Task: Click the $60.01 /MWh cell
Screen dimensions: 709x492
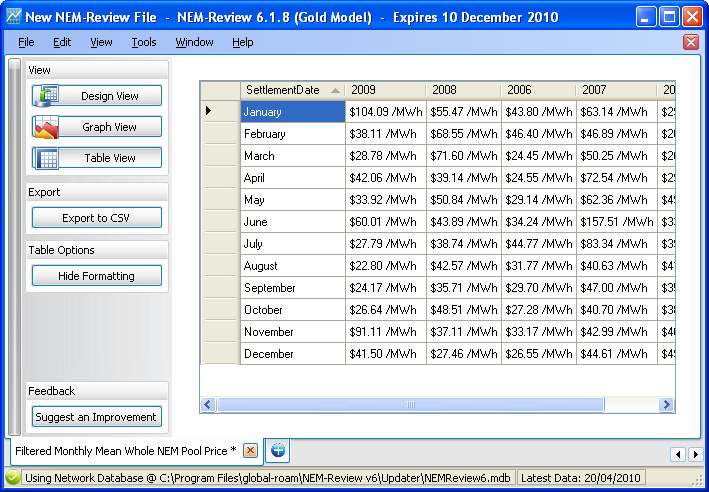Action: (386, 222)
